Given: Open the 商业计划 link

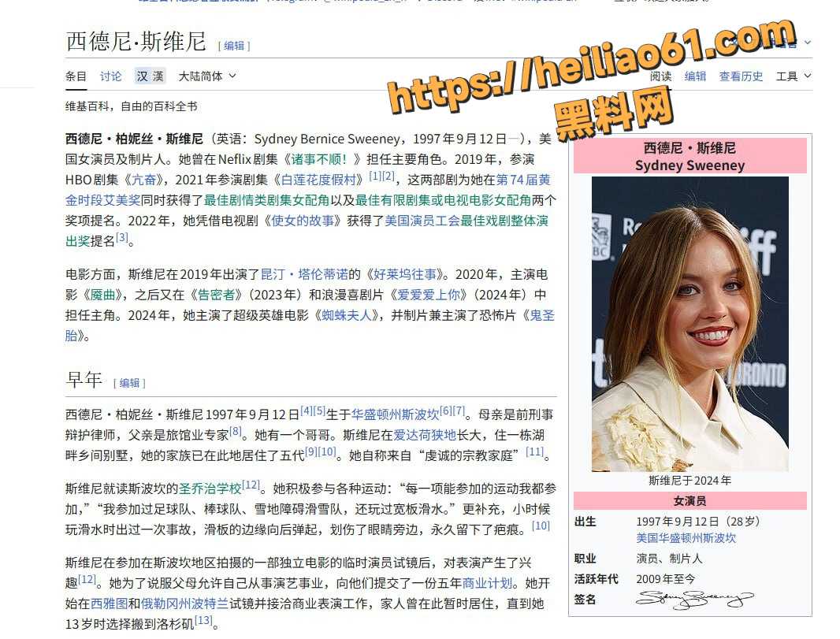Looking at the screenshot, I should click(486, 584).
